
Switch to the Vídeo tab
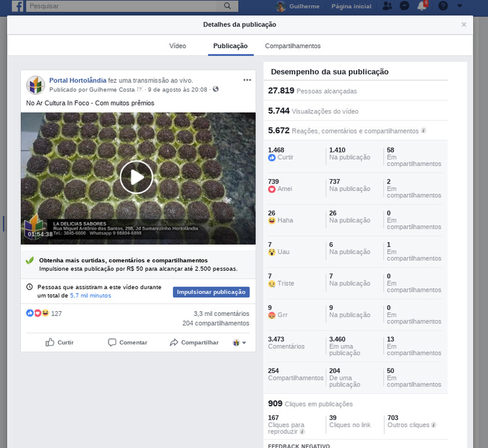(x=178, y=46)
